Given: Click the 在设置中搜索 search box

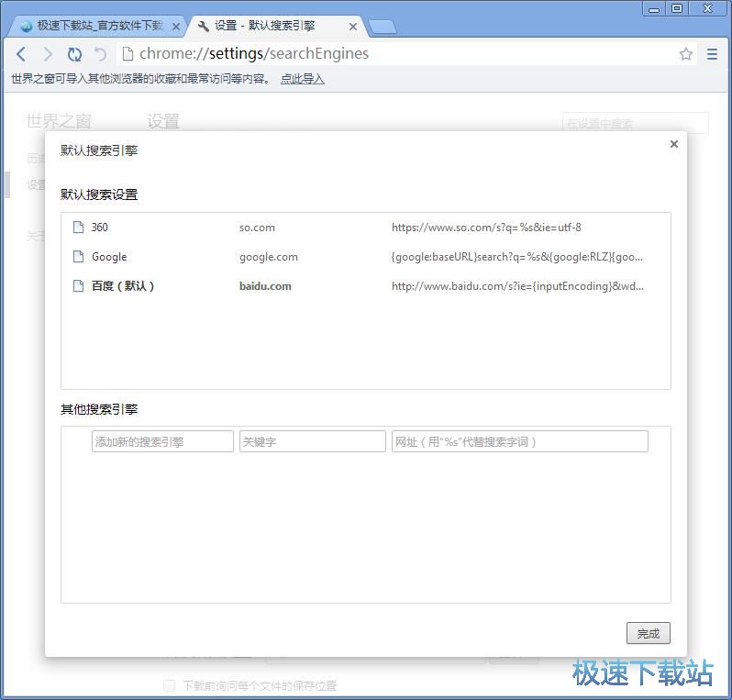Looking at the screenshot, I should [x=636, y=123].
